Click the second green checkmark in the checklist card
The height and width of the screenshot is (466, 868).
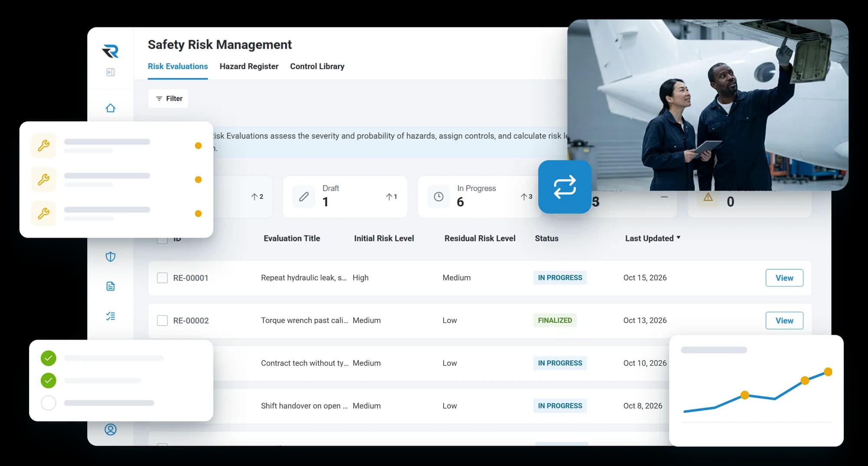tap(49, 381)
